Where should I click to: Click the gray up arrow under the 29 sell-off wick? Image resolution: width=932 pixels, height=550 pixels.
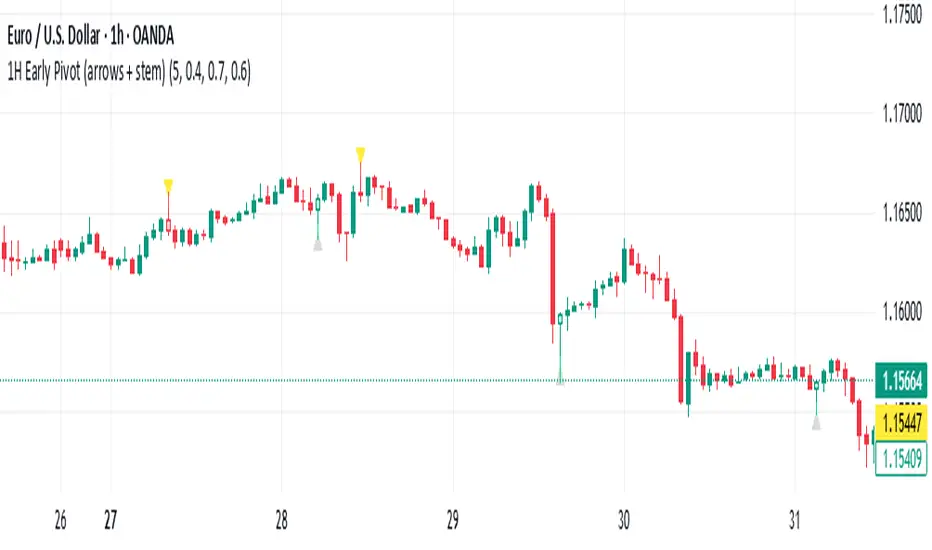click(560, 380)
